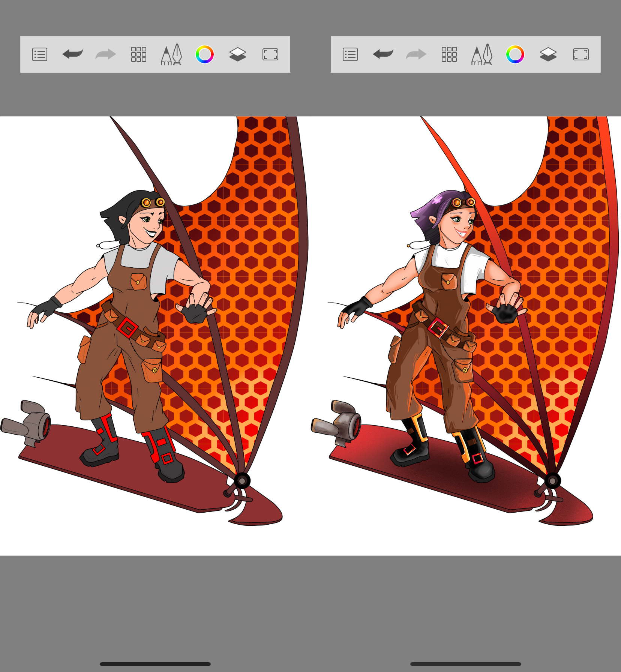Open the layers panel in right screenshot
The image size is (621, 672).
pyautogui.click(x=548, y=54)
